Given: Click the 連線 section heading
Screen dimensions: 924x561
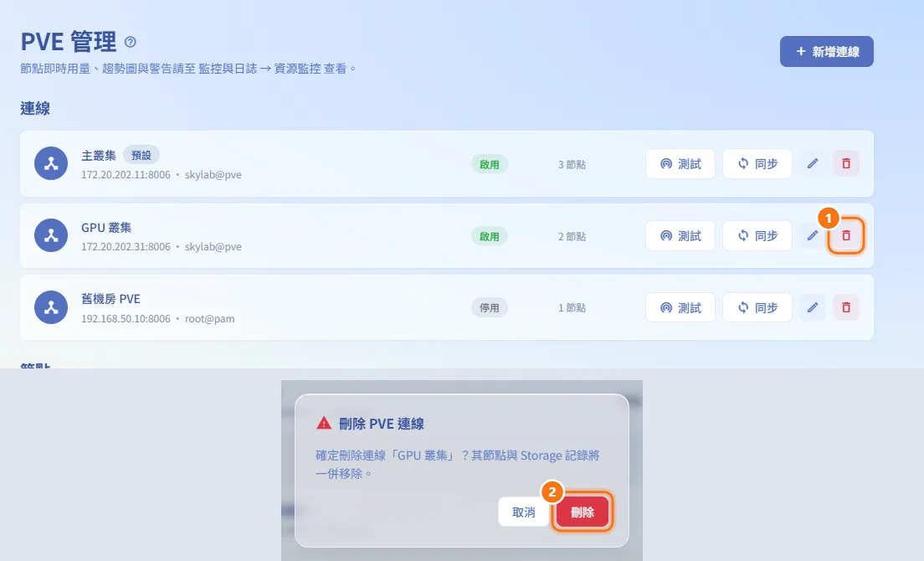Looking at the screenshot, I should 35,108.
